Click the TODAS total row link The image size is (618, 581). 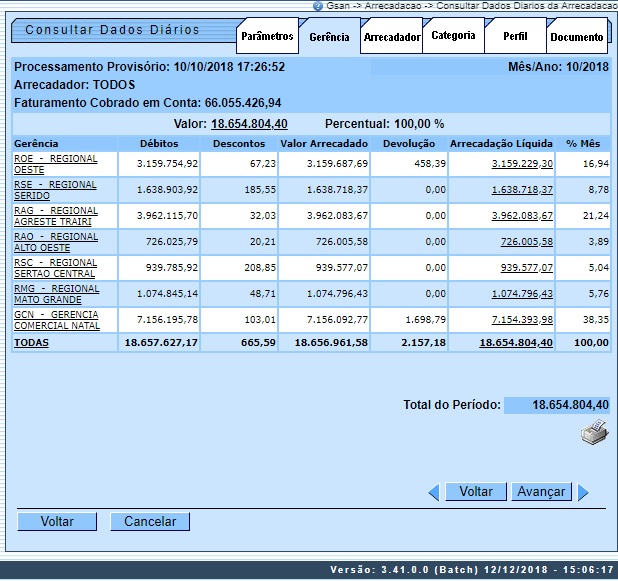coord(31,342)
